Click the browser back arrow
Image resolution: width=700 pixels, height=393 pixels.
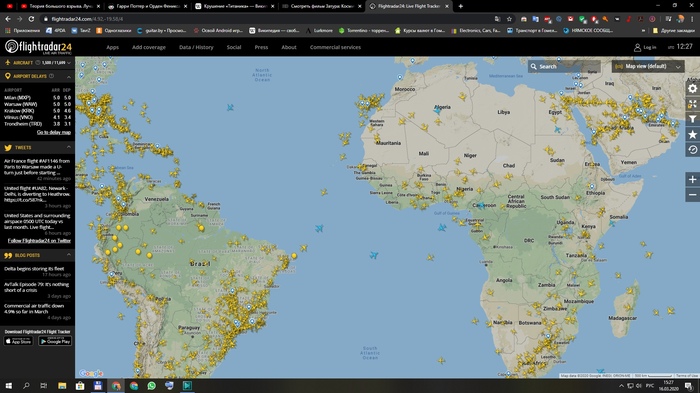pyautogui.click(x=8, y=19)
